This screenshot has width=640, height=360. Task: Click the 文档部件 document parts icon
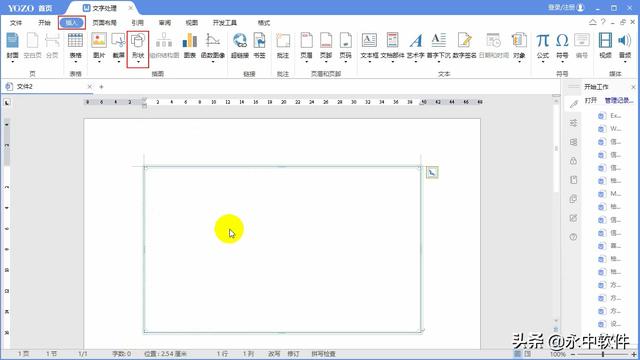point(392,41)
